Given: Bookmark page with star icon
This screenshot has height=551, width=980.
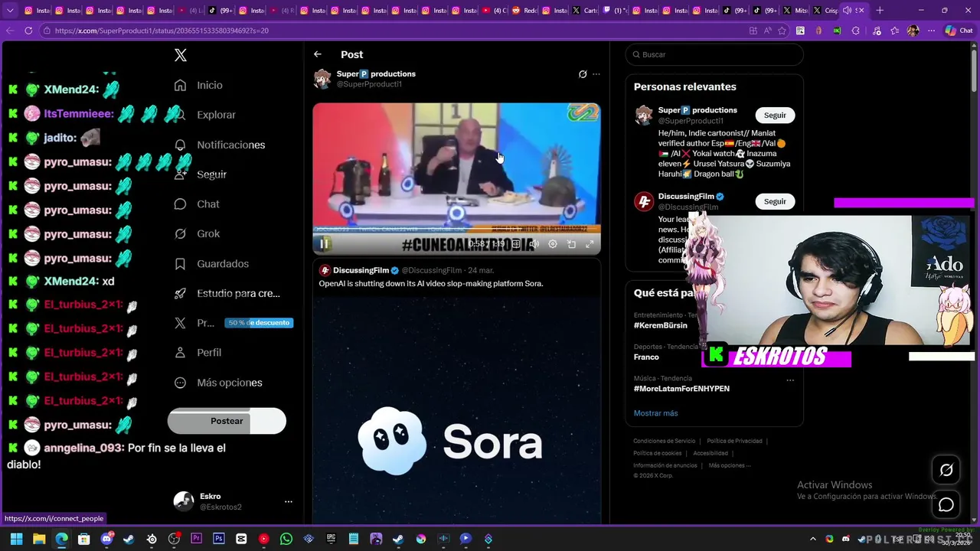Looking at the screenshot, I should pos(782,31).
